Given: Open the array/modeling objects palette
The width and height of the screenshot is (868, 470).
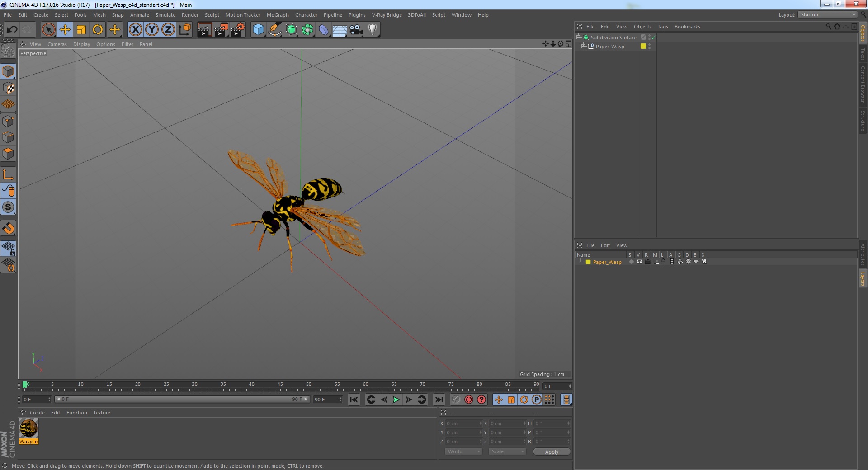Looking at the screenshot, I should click(x=307, y=30).
